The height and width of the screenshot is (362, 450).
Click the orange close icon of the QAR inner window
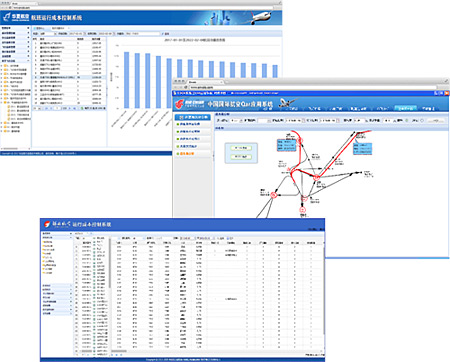447,93
